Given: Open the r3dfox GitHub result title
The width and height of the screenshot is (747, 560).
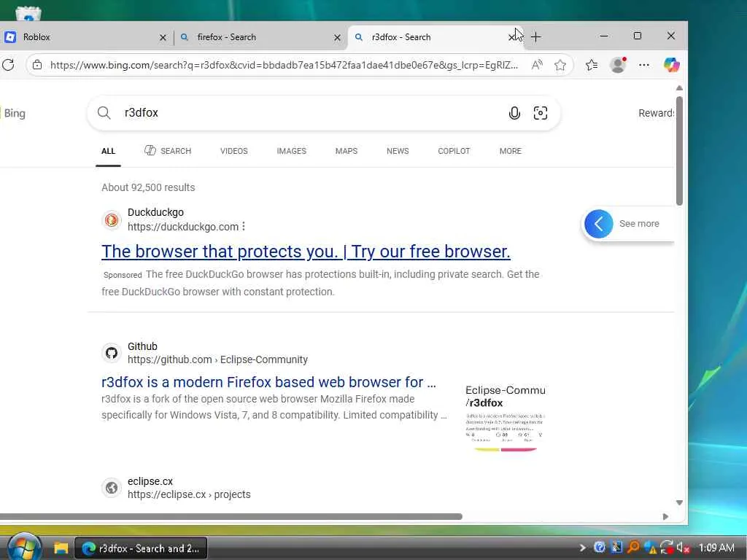Looking at the screenshot, I should click(268, 382).
